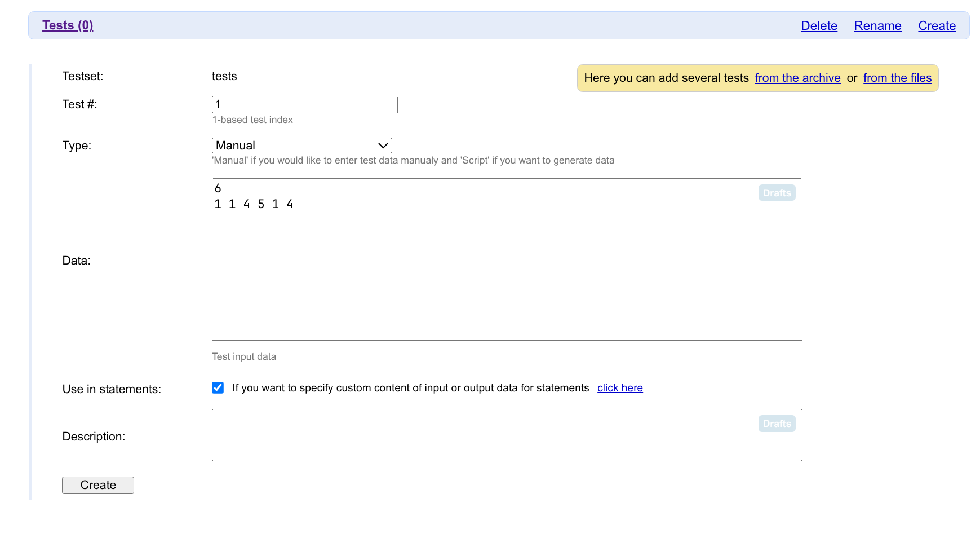This screenshot has height=542, width=980.
Task: Open the Create link in top bar
Action: (937, 26)
